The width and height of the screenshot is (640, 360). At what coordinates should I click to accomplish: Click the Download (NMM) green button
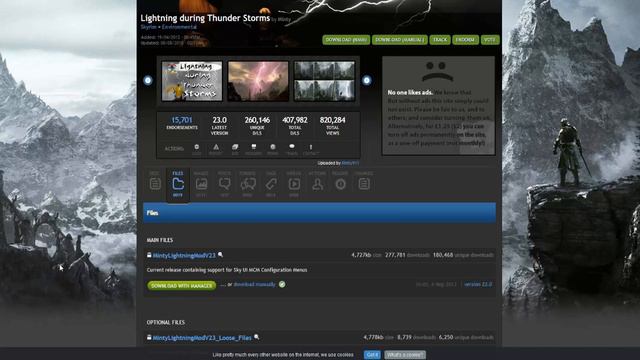tap(346, 40)
